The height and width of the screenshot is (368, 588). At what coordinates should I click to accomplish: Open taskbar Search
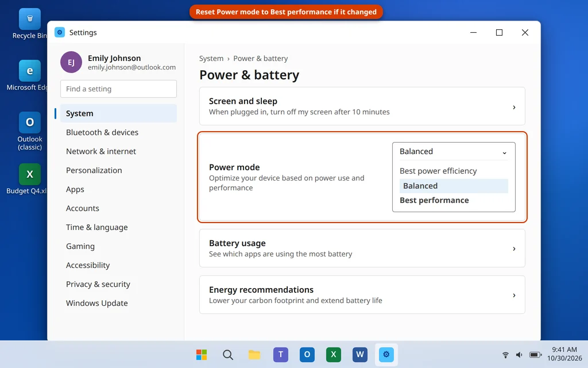[227, 354]
